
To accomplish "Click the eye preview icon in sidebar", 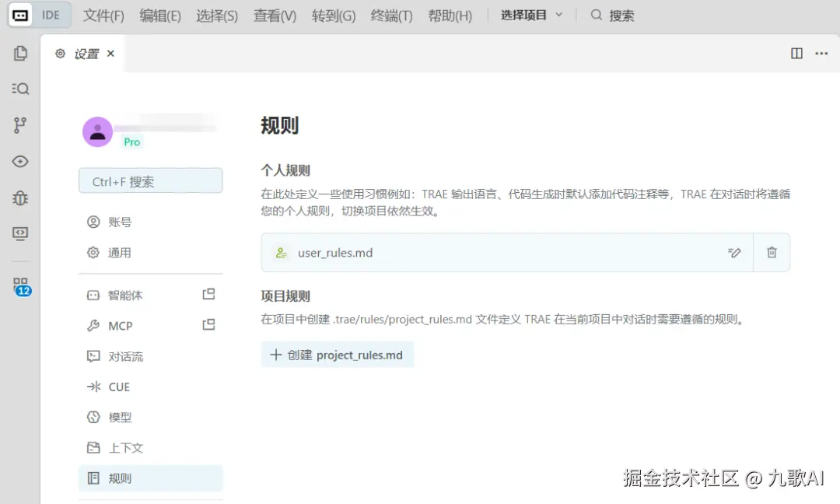I will click(20, 161).
